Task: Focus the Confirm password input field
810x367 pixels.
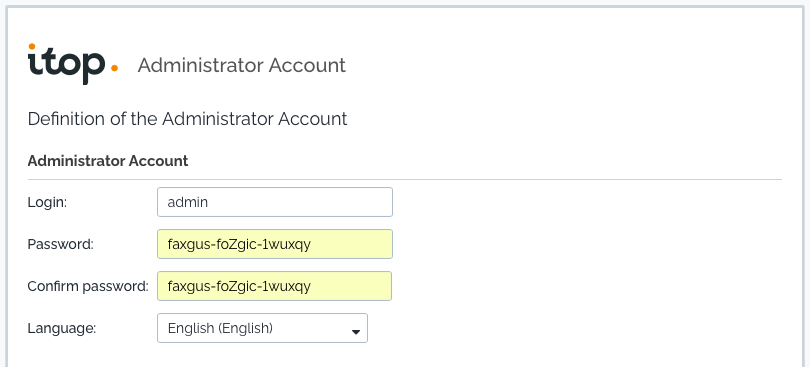Action: coord(274,286)
